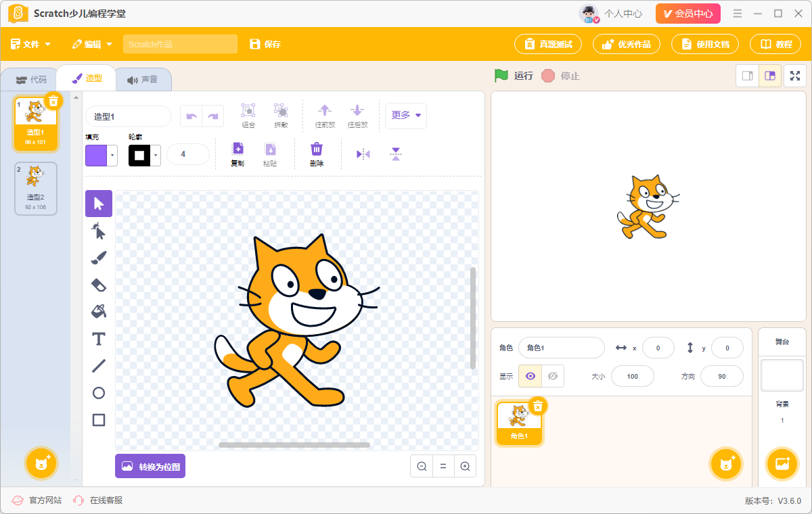Switch to the 造型 tab
This screenshot has height=514, width=812.
[87, 78]
